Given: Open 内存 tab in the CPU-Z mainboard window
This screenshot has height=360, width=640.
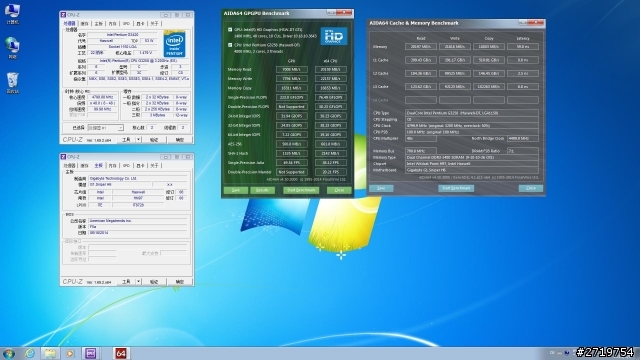Looking at the screenshot, I should click(113, 166).
